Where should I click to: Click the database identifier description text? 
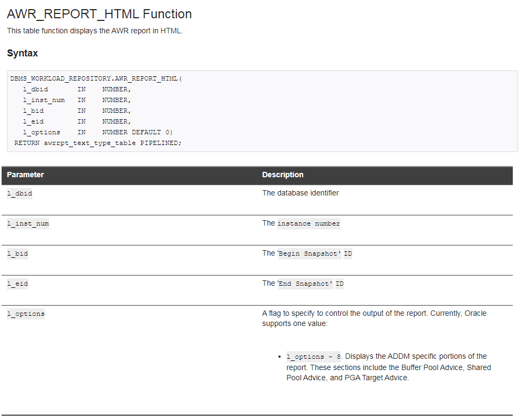[x=299, y=193]
